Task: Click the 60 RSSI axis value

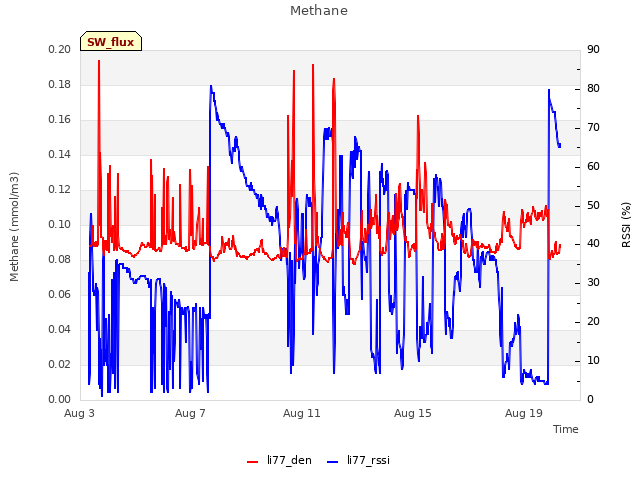Action: point(593,166)
